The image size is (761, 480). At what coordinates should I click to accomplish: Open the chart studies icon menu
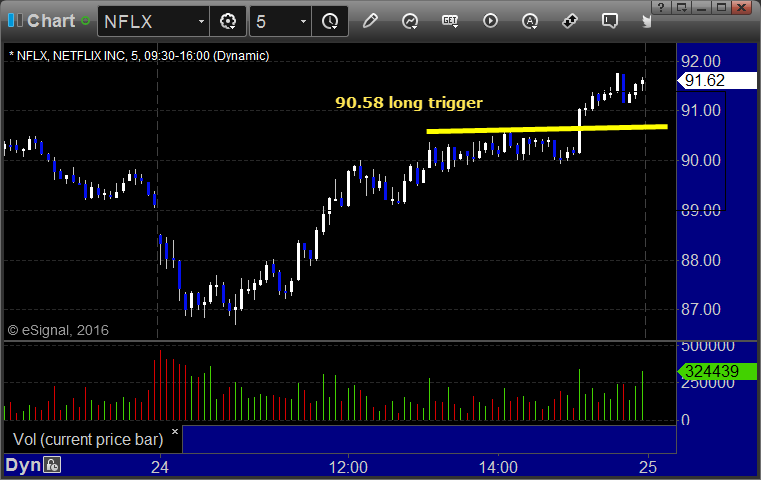tap(410, 21)
